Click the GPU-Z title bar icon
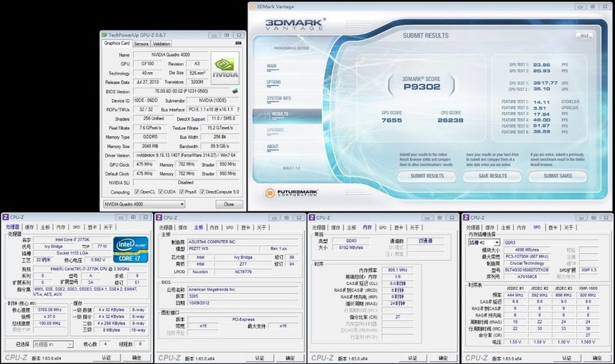This screenshot has width=615, height=364. tap(105, 35)
